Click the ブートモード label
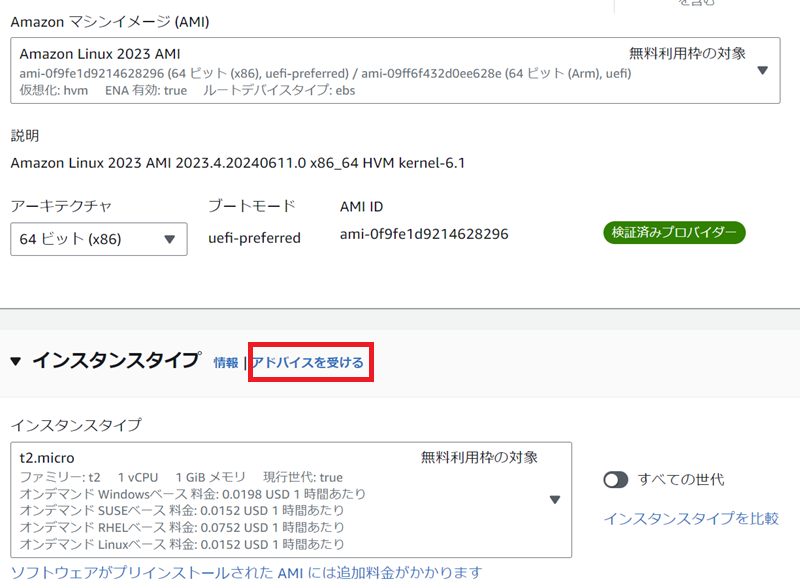Viewport: 800px width, 588px height. tap(252, 206)
